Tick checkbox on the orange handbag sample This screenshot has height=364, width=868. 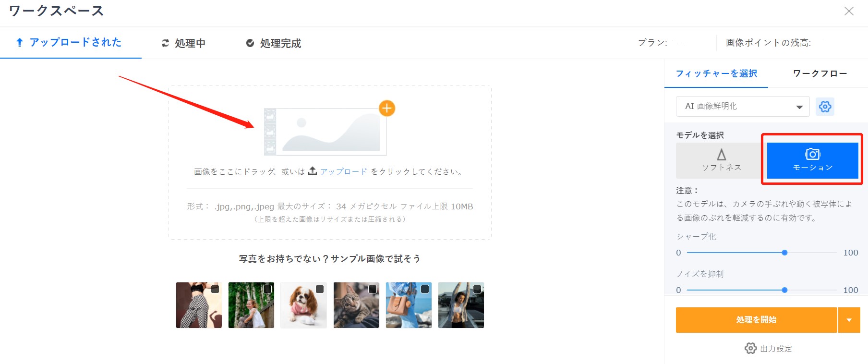click(x=425, y=289)
